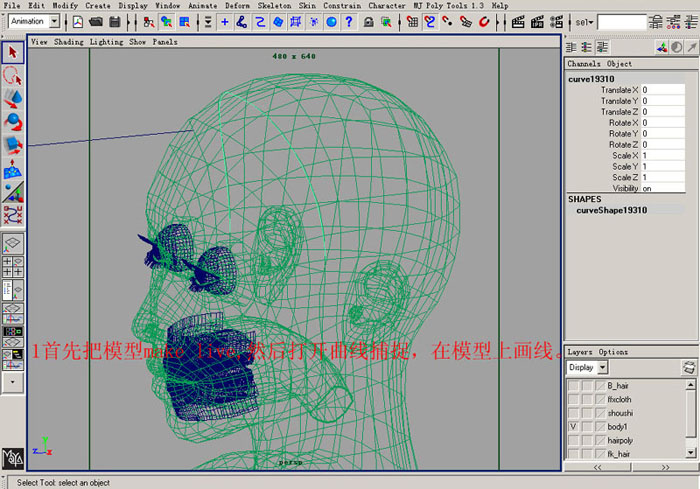The image size is (700, 489).
Task: Open the sel quick selection dropdown
Action: [x=584, y=22]
